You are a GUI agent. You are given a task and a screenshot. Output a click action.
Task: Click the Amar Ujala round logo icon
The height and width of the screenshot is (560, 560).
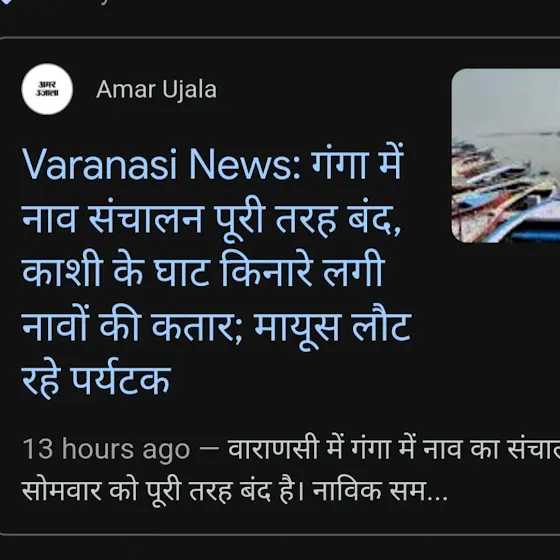click(x=47, y=89)
